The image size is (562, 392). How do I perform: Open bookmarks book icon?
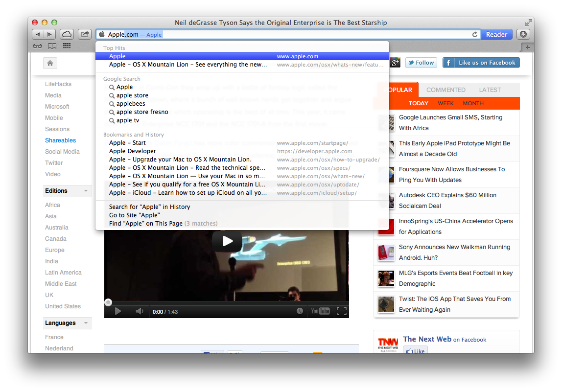click(x=52, y=46)
